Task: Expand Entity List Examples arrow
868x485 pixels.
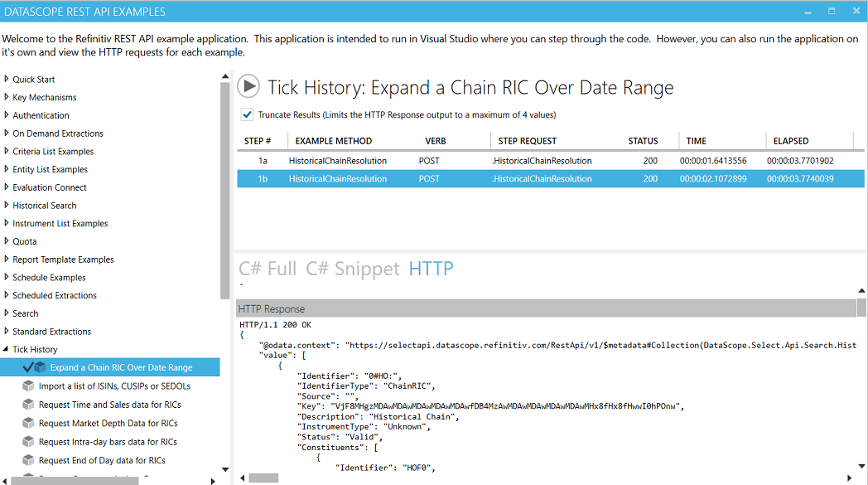Action: 6,169
